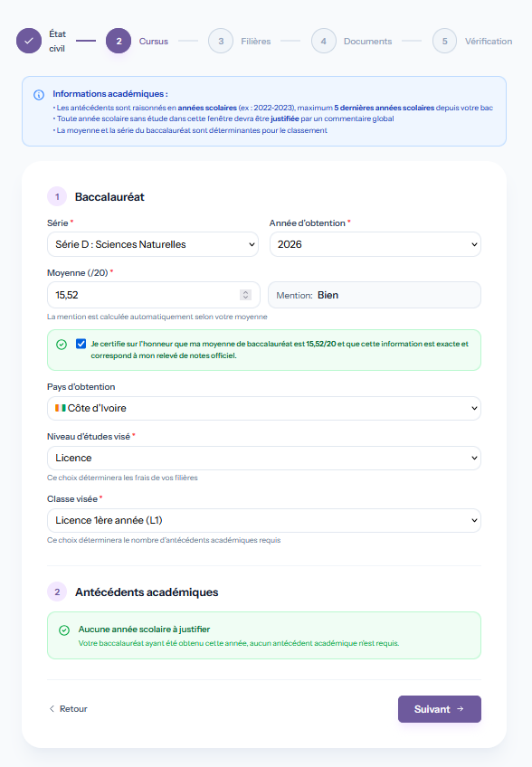Open the Série dropdown

pyautogui.click(x=153, y=244)
